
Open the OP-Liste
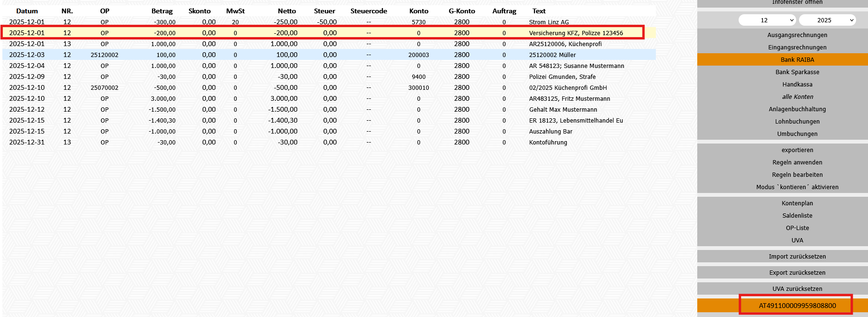797,228
